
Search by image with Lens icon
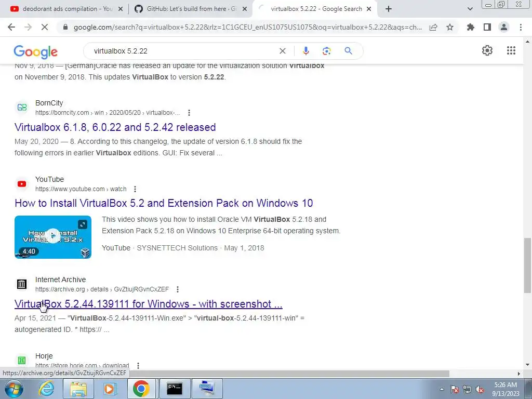click(x=326, y=51)
